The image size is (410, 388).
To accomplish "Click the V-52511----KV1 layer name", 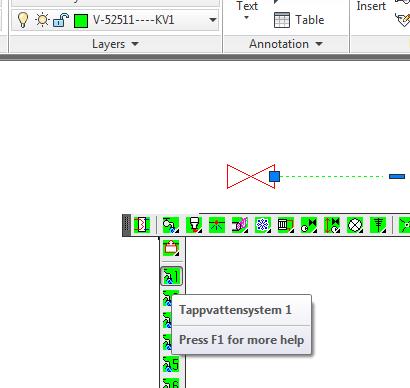I will [x=133, y=20].
